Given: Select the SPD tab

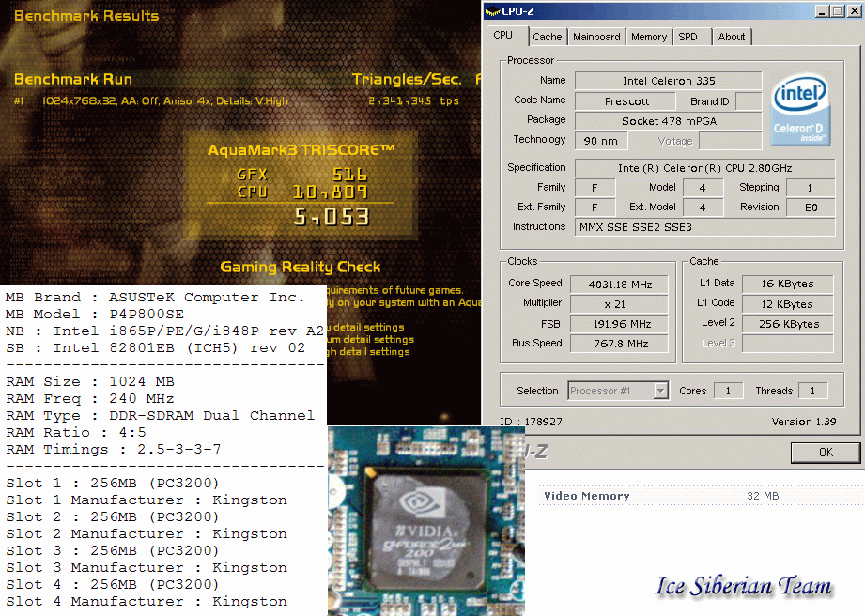Looking at the screenshot, I should pyautogui.click(x=687, y=37).
